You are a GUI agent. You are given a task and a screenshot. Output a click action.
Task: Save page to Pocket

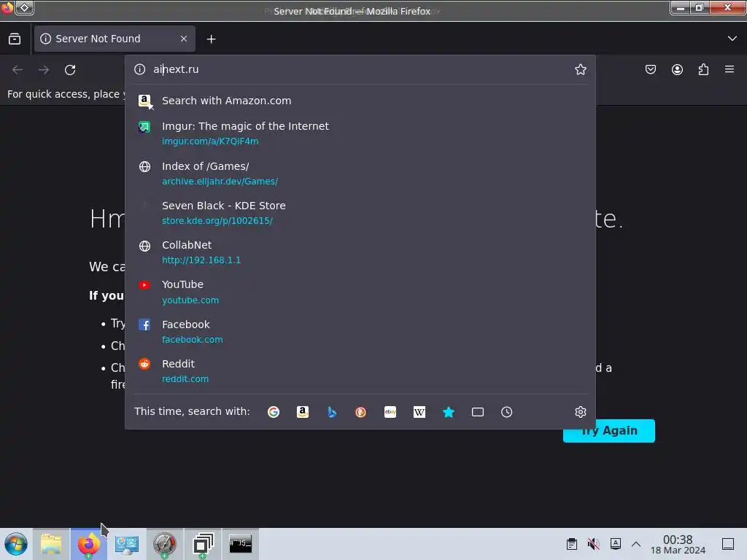[650, 70]
